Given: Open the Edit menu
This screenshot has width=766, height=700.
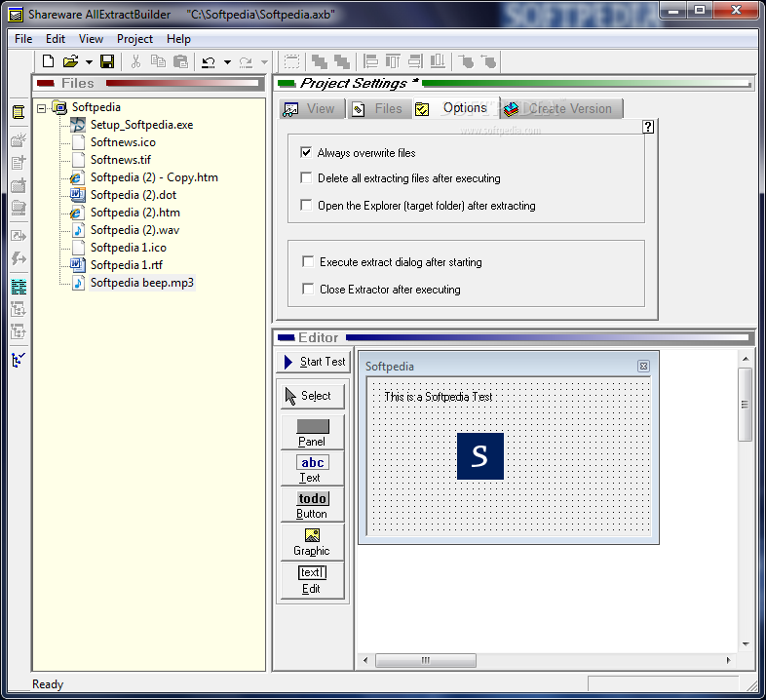Looking at the screenshot, I should point(56,39).
